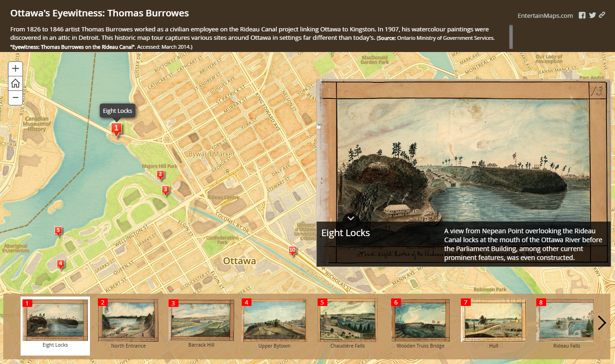Select map marker 10 on the map
Screen dimensions: 615x364
[x=293, y=250]
